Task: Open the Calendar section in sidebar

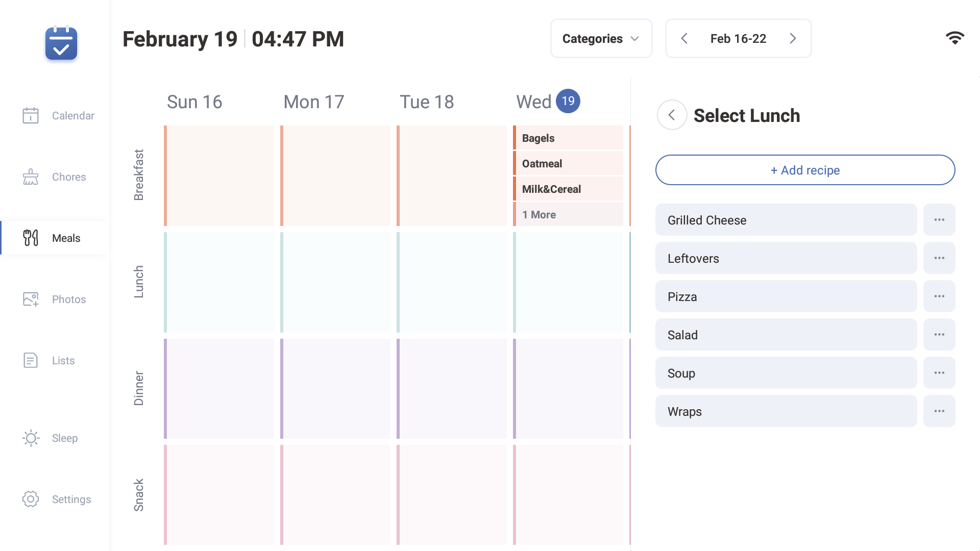Action: [x=58, y=115]
